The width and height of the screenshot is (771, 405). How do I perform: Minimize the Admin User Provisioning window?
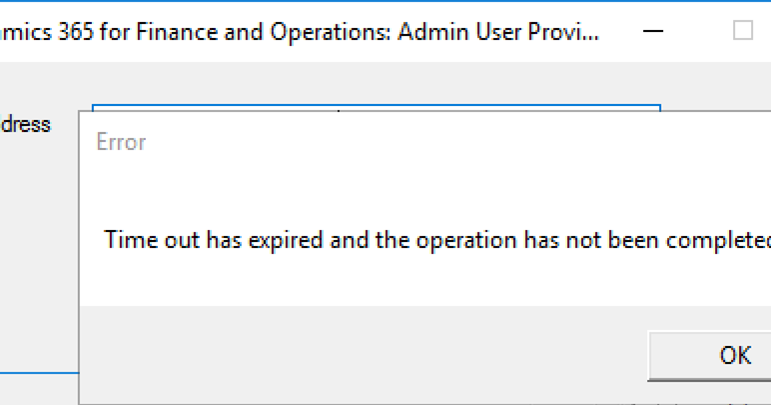click(x=653, y=31)
